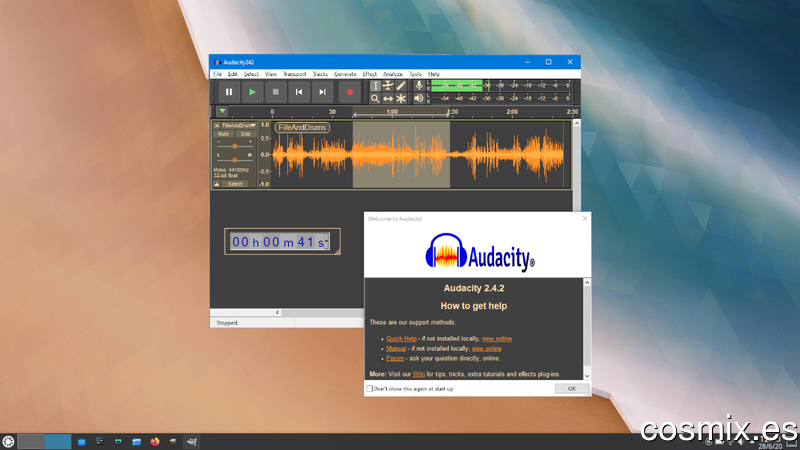Click the recording level meter bar

[501, 85]
